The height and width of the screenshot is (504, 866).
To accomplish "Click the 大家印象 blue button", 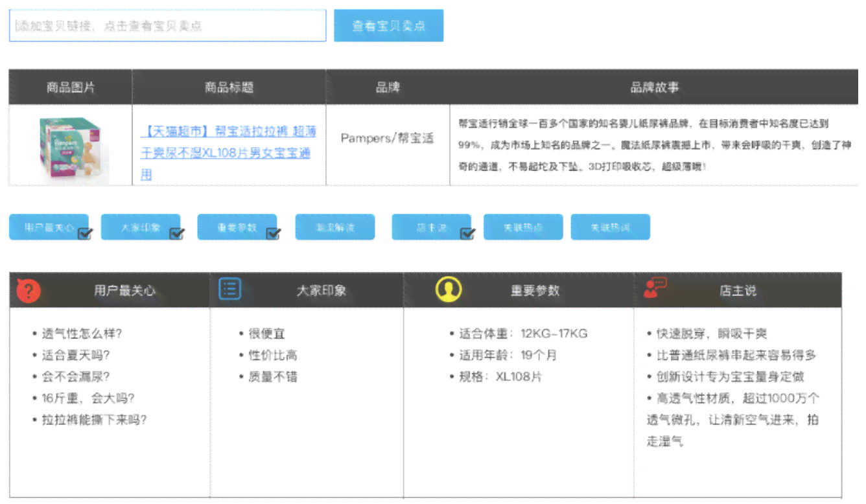I will pos(141,227).
